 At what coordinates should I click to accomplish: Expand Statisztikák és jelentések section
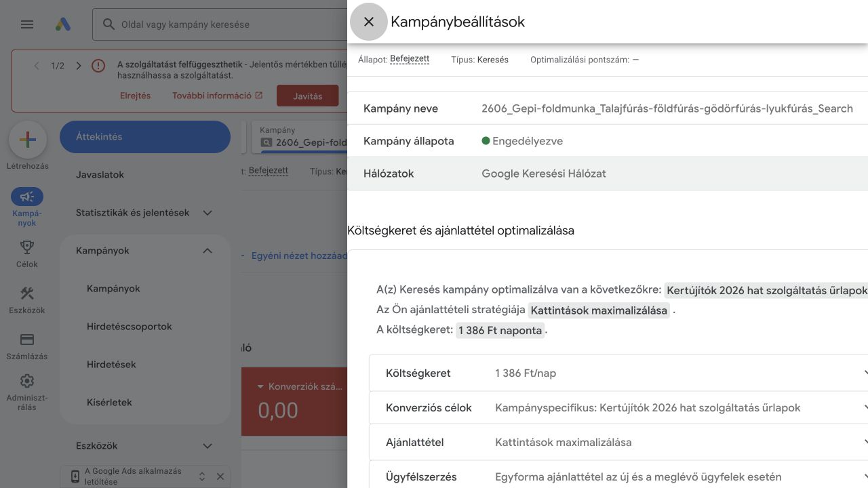point(145,213)
